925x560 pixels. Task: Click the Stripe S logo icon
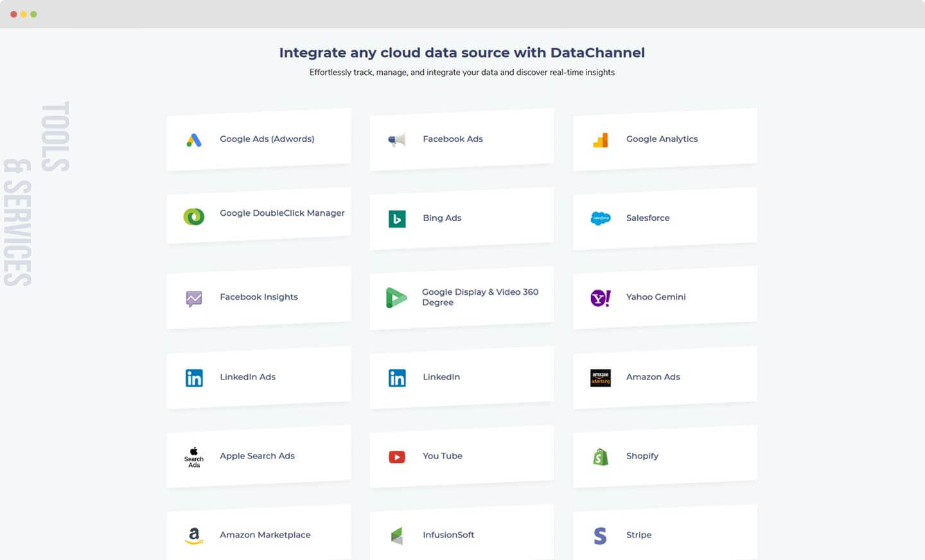coord(601,536)
